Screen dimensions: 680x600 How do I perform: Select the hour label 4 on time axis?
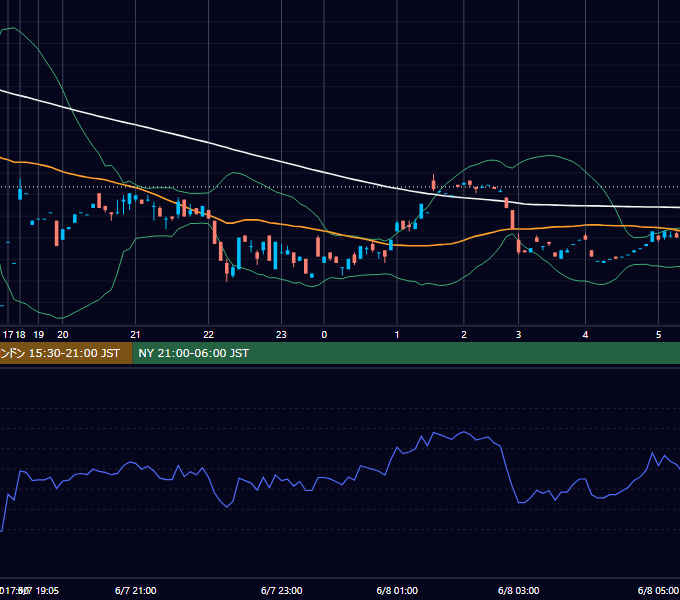(585, 335)
